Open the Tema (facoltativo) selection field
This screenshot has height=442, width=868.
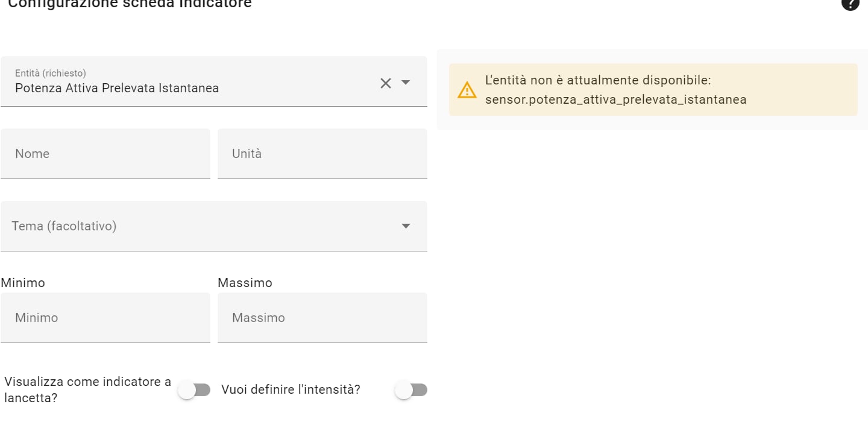[x=214, y=226]
